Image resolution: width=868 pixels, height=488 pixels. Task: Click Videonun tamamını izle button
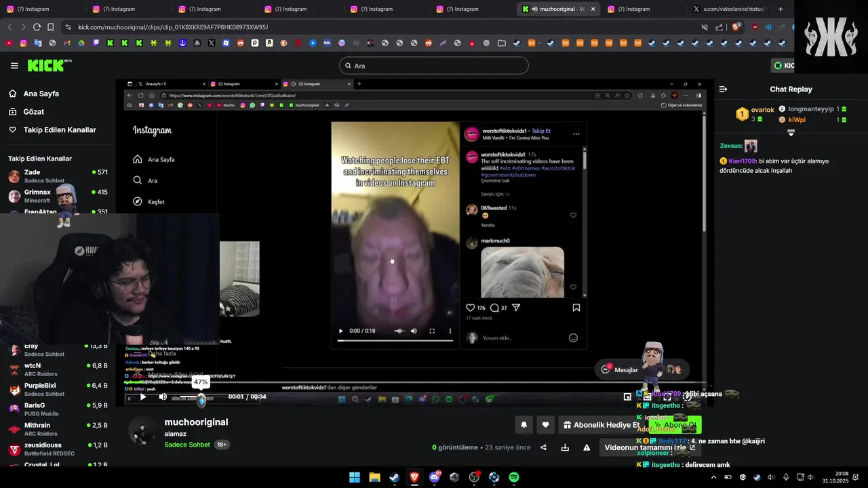point(650,447)
